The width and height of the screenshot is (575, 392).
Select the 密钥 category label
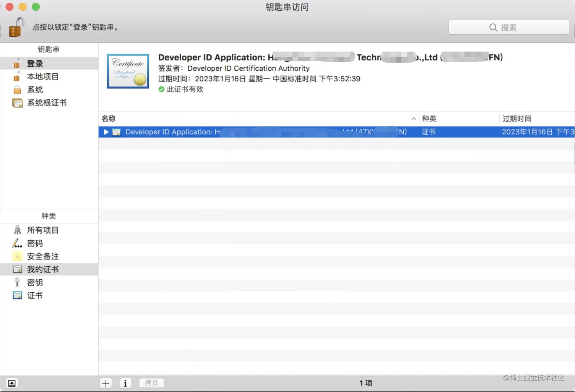pos(35,282)
